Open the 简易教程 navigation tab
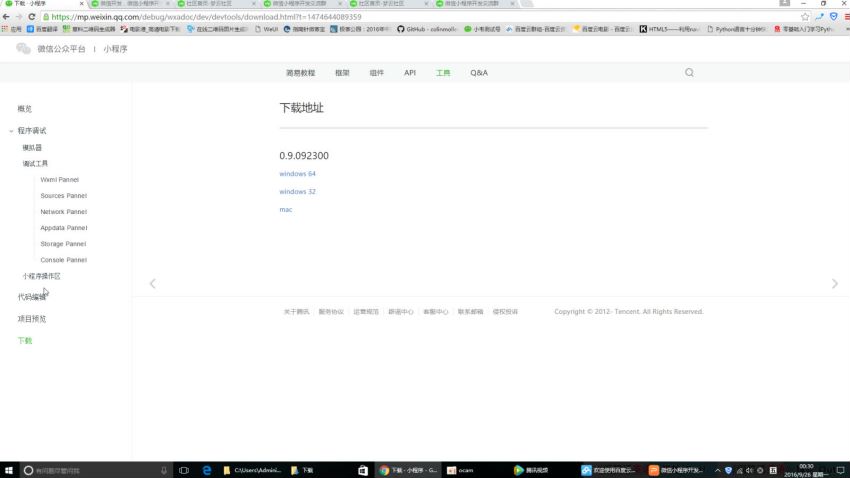850x478 pixels. [x=300, y=73]
